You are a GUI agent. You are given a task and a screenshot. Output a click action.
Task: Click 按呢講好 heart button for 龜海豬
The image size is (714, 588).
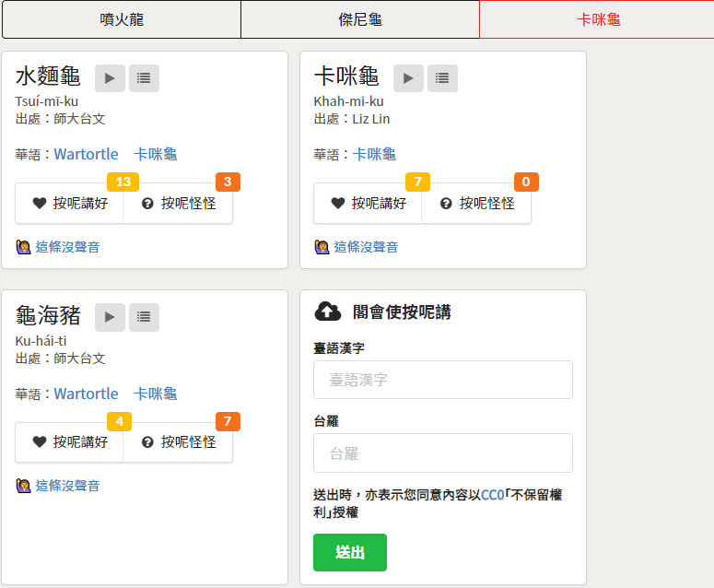tap(69, 442)
